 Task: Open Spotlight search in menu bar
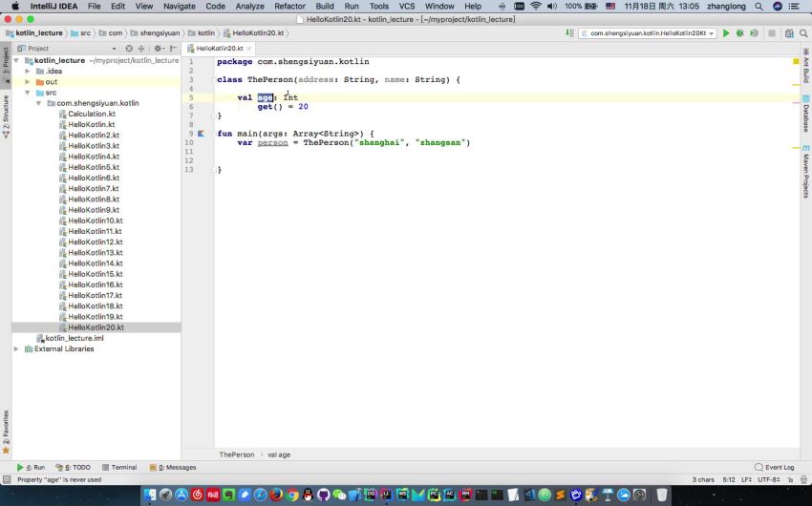pos(759,7)
